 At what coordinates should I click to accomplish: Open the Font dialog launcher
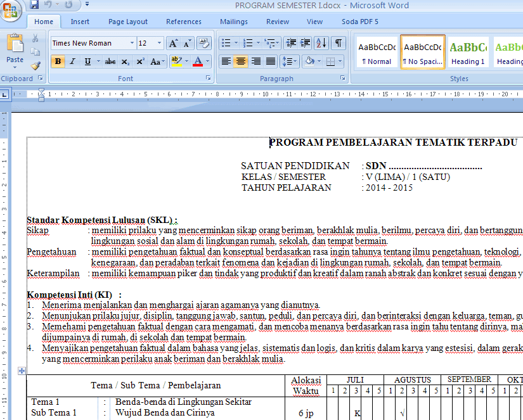[208, 78]
